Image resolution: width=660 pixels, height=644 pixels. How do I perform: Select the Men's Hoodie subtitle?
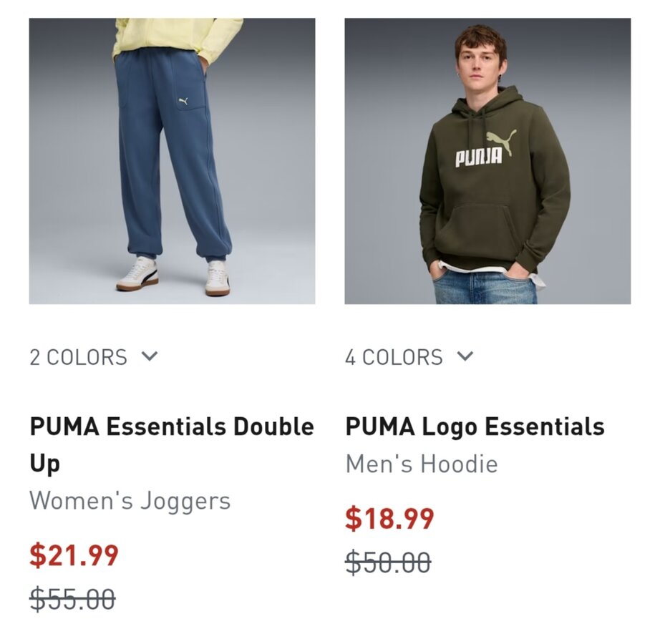(x=422, y=464)
